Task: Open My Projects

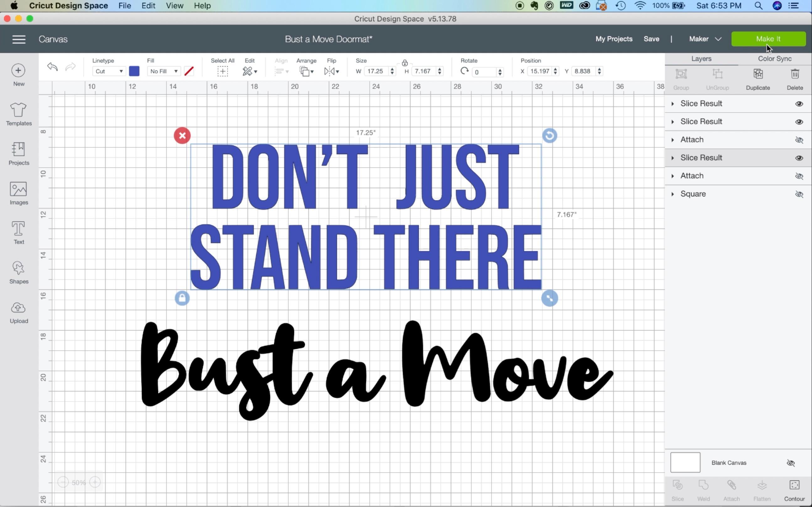Action: 613,39
